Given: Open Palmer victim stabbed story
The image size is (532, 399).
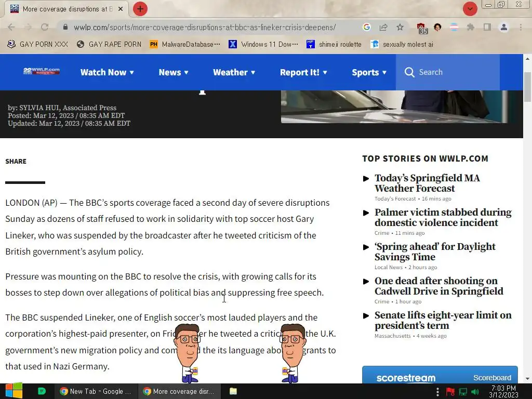Looking at the screenshot, I should click(x=443, y=218).
